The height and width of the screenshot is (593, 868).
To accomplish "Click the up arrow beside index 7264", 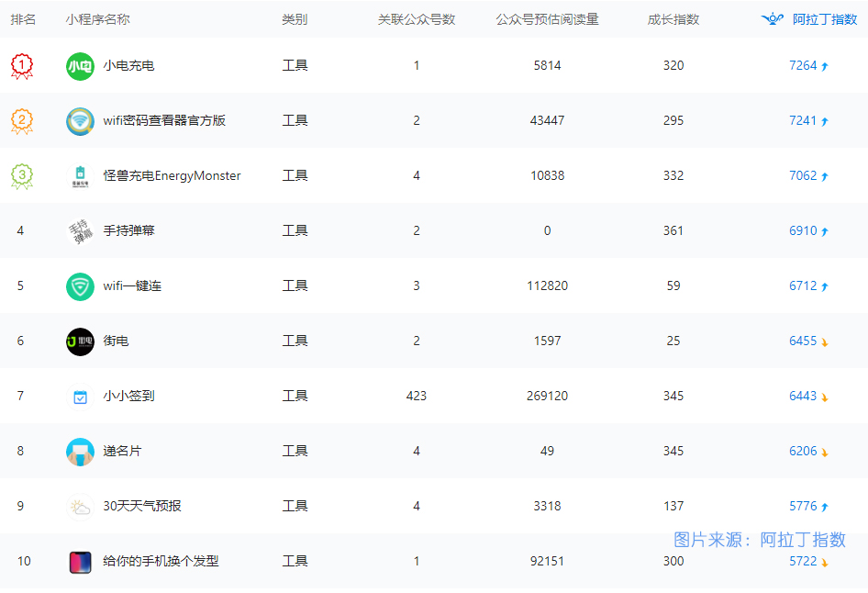I will point(825,66).
